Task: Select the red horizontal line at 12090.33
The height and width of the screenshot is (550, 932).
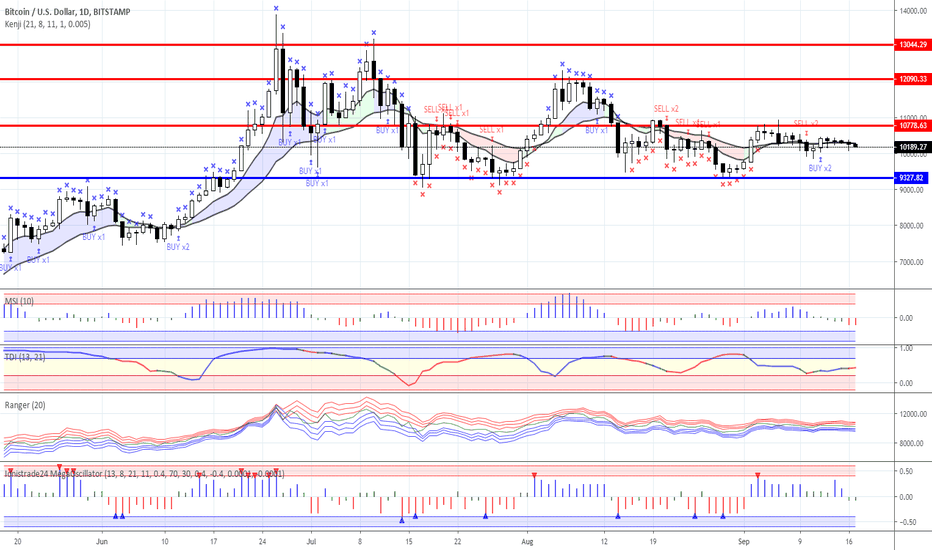Action: click(x=446, y=79)
